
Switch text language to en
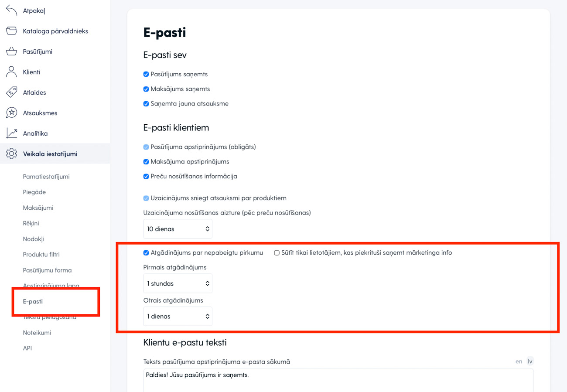click(x=519, y=361)
